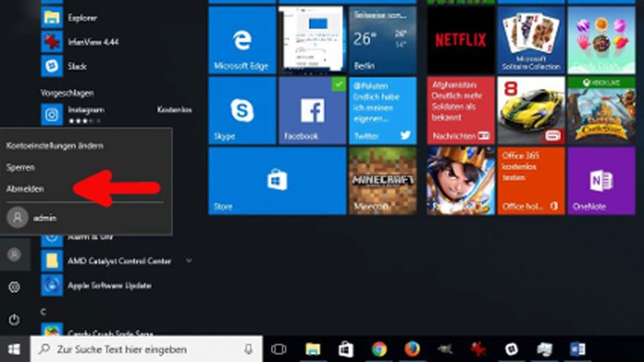Open Task View in the taskbar
644x362 pixels.
(279, 349)
